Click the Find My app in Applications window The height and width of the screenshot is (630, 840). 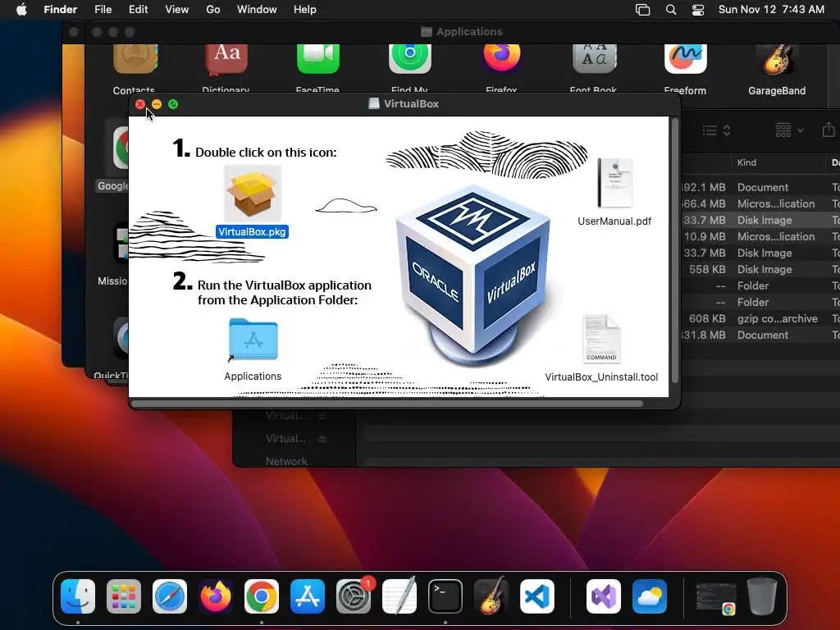[x=410, y=59]
